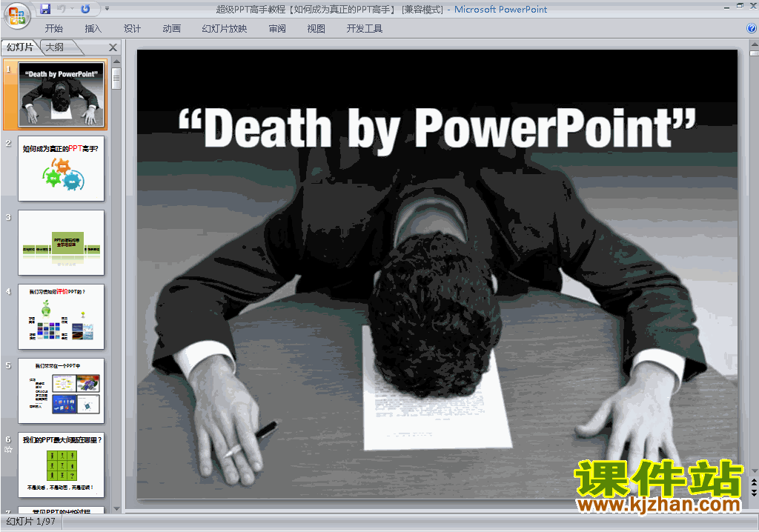Viewport: 759px width, 532px height.
Task: Select the 幻灯片 pane tab
Action: (x=20, y=47)
